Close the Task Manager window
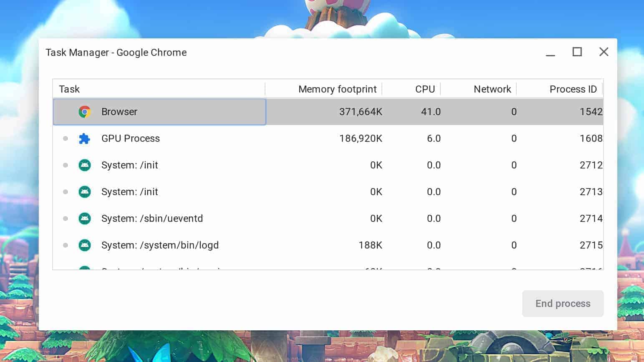 (x=604, y=52)
